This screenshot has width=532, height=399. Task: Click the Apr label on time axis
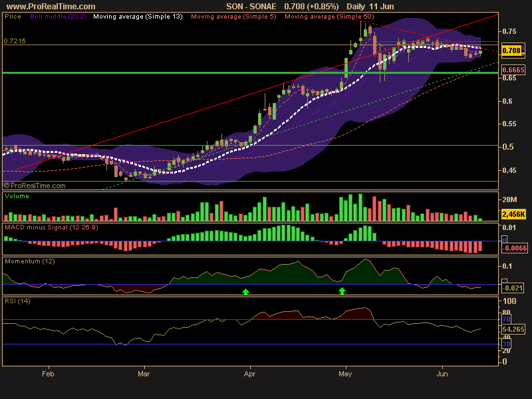click(250, 374)
